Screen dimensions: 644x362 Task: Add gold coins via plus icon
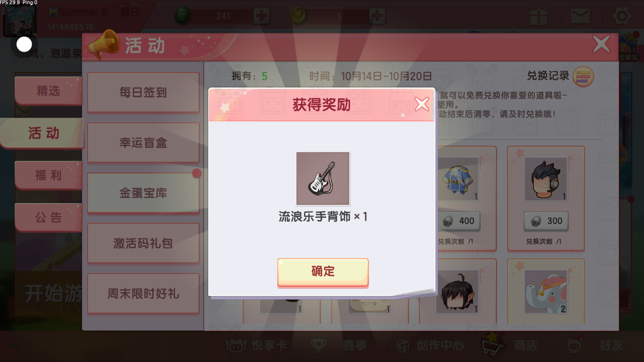tap(377, 16)
